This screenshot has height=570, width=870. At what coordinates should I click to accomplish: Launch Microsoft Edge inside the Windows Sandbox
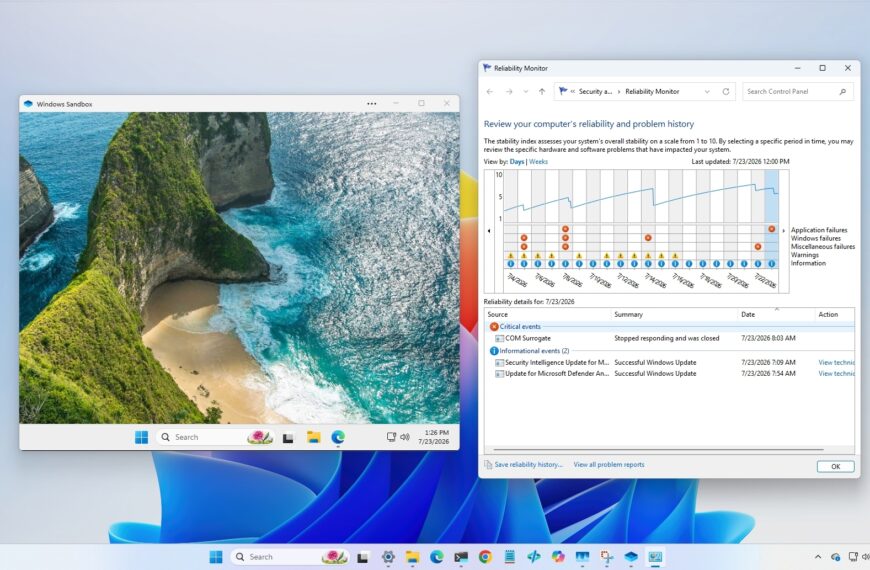click(338, 437)
